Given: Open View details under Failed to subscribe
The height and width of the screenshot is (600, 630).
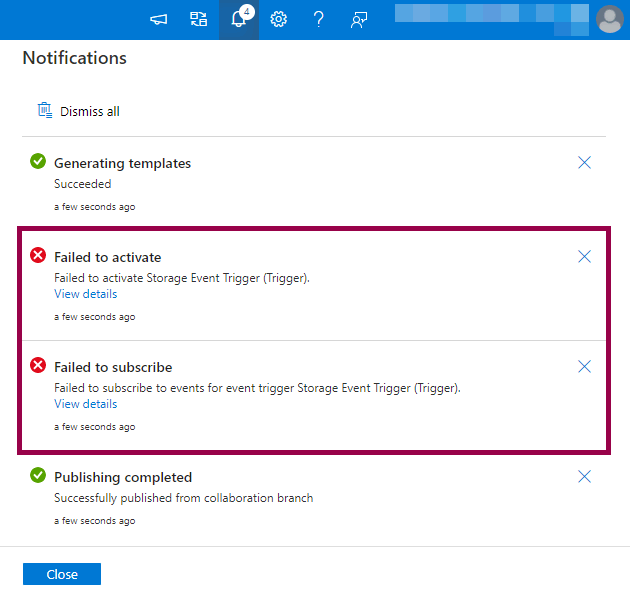Looking at the screenshot, I should (86, 404).
